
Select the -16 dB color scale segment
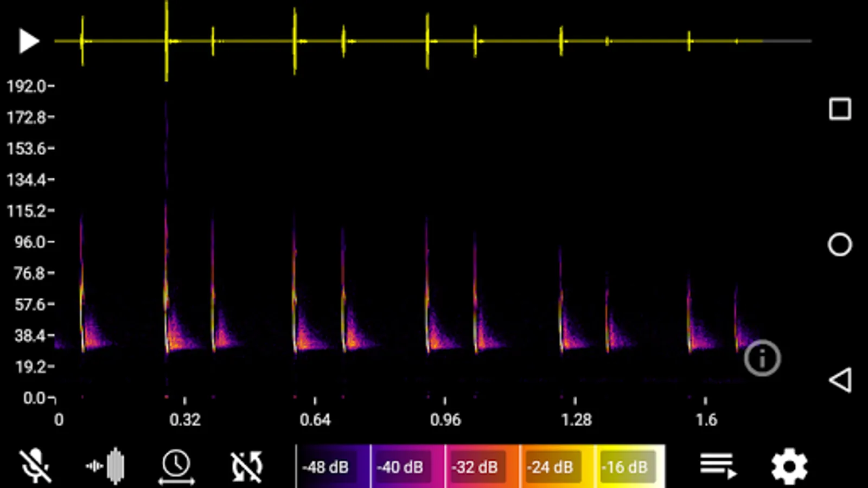click(x=630, y=467)
